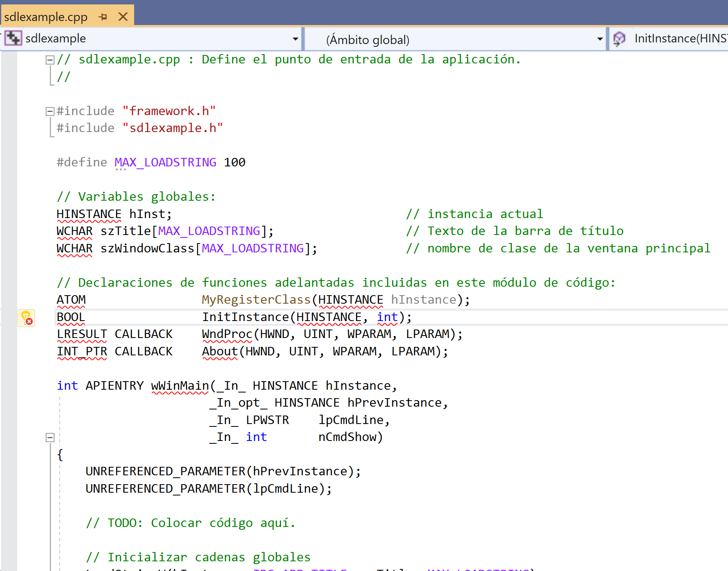Open the sdlexample project dropdown

coord(295,39)
